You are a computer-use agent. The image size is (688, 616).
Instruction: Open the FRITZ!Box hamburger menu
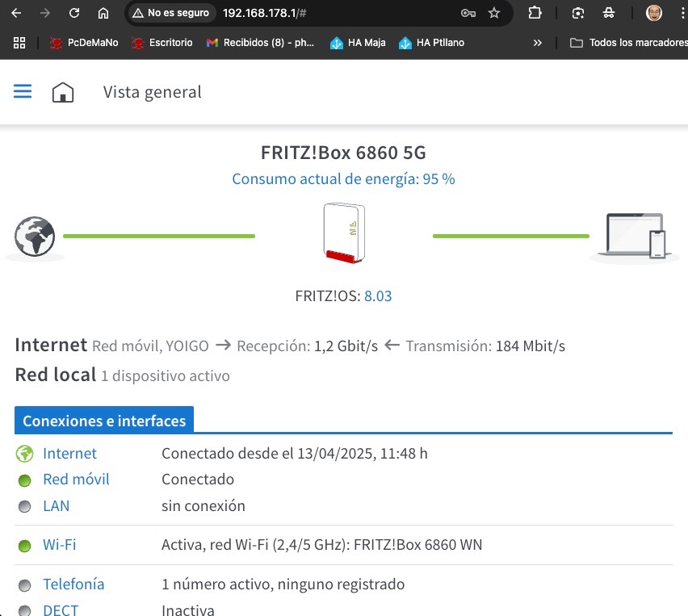(x=23, y=91)
